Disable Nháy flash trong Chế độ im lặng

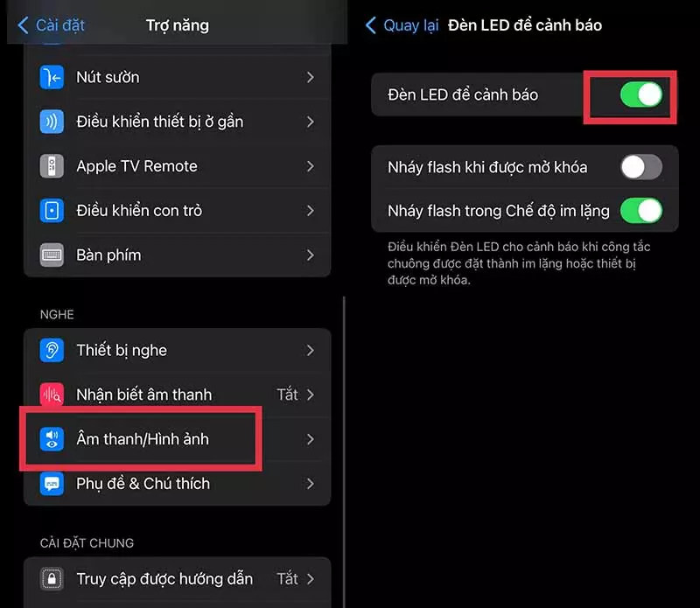coord(641,210)
